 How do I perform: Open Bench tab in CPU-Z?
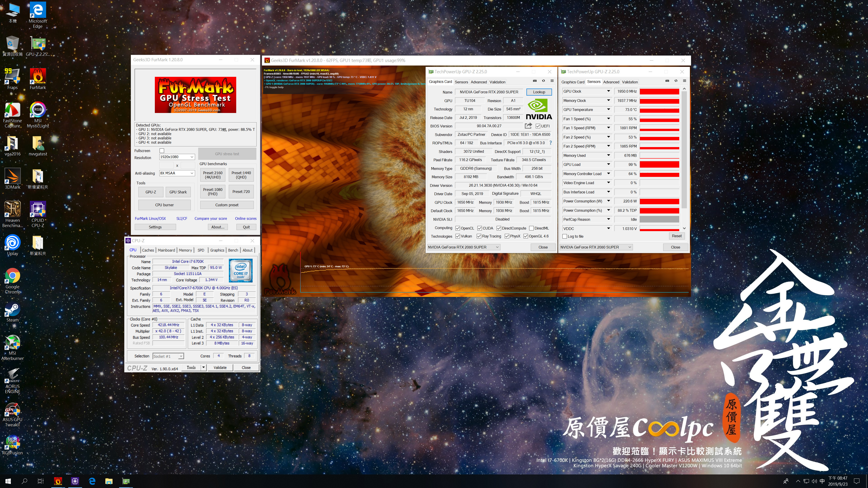[233, 250]
